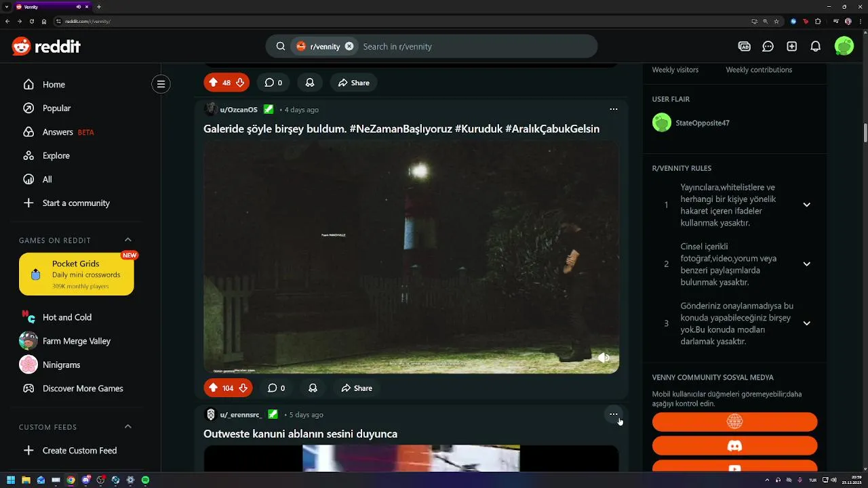This screenshot has width=868, height=488.
Task: Open the Advertise icon in the header
Action: coord(744,46)
